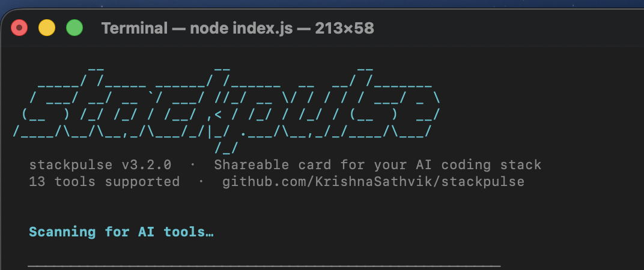This screenshot has width=644, height=270.
Task: Click the text 'stackpulse v3.2.0'
Action: pyautogui.click(x=100, y=165)
